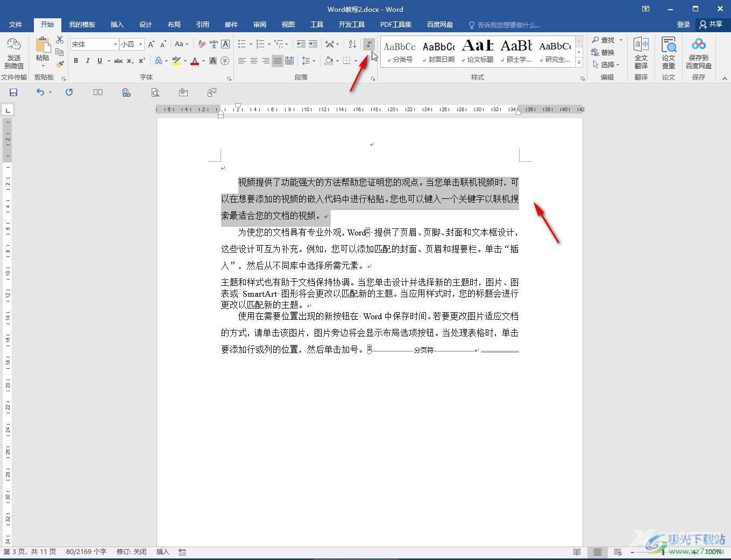Align paragraph to the left

tap(242, 61)
